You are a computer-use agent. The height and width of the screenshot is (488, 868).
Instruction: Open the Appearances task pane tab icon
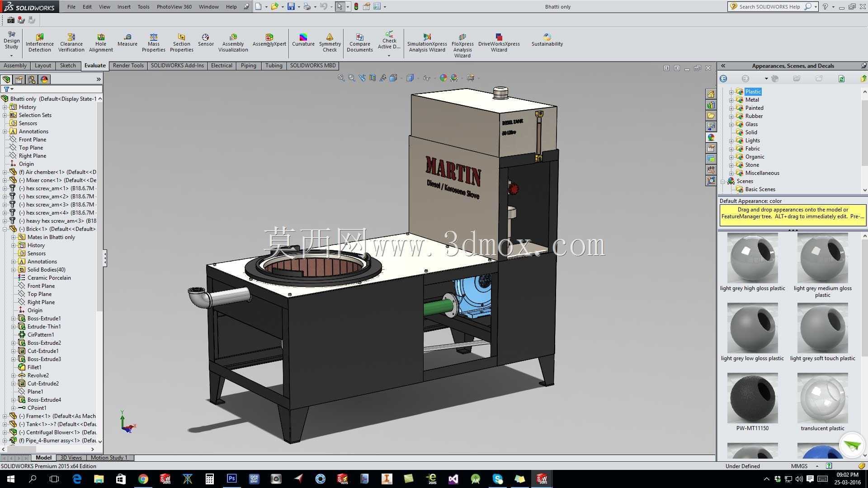711,137
